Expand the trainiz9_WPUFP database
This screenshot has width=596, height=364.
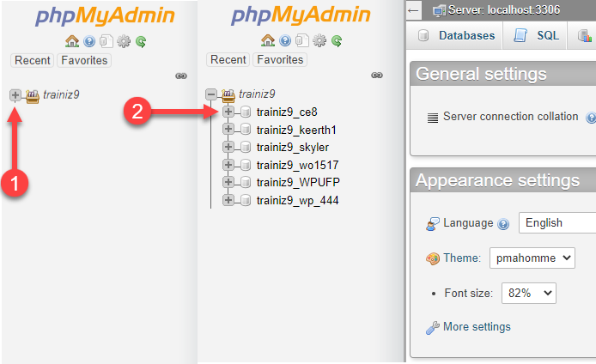(x=228, y=182)
